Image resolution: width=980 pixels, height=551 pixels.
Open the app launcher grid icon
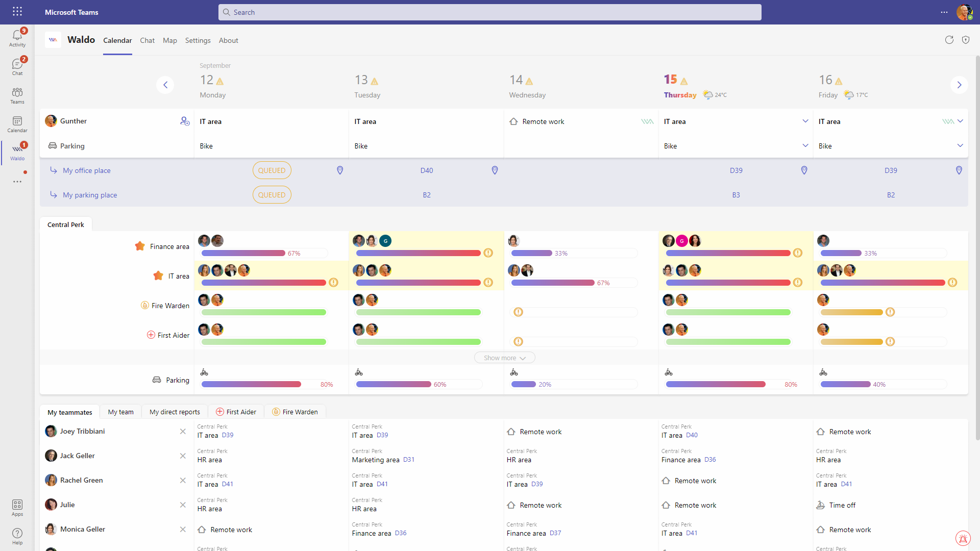pos(17,12)
